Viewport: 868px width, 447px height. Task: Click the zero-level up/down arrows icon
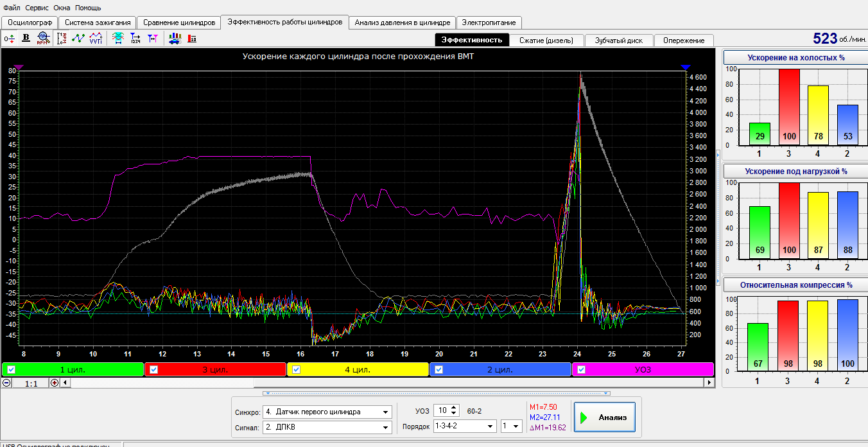click(10, 39)
